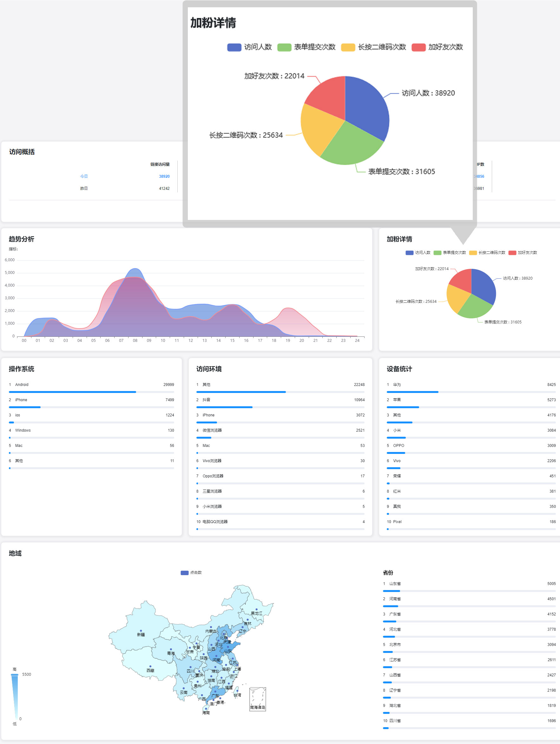Select Android row in 操作系统 list
Viewport: 560px width, 744px height.
pyautogui.click(x=91, y=385)
